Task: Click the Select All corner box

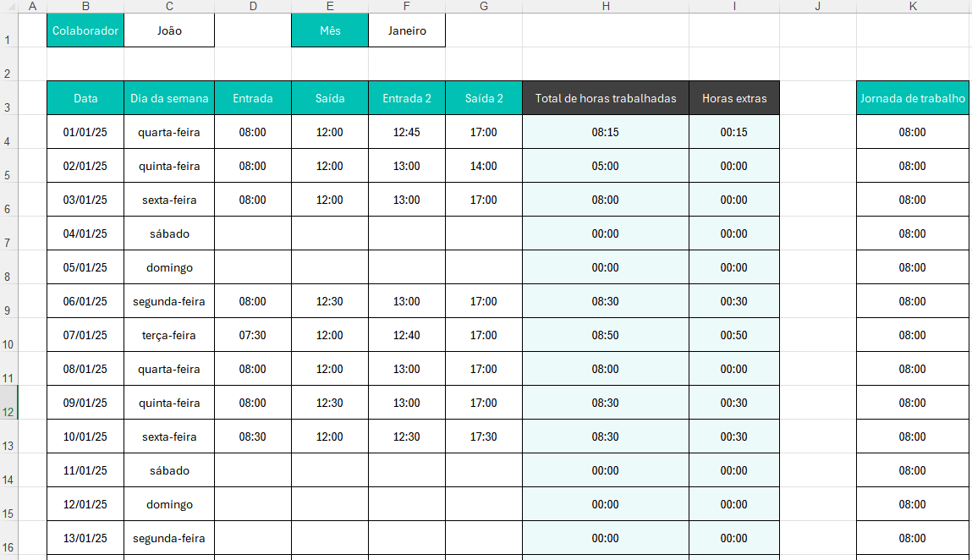Action: tap(8, 6)
